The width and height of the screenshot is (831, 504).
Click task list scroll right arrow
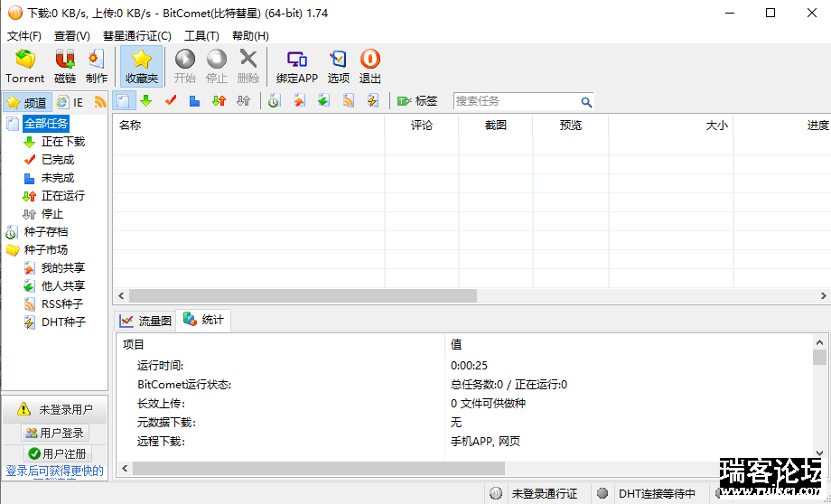(x=823, y=295)
